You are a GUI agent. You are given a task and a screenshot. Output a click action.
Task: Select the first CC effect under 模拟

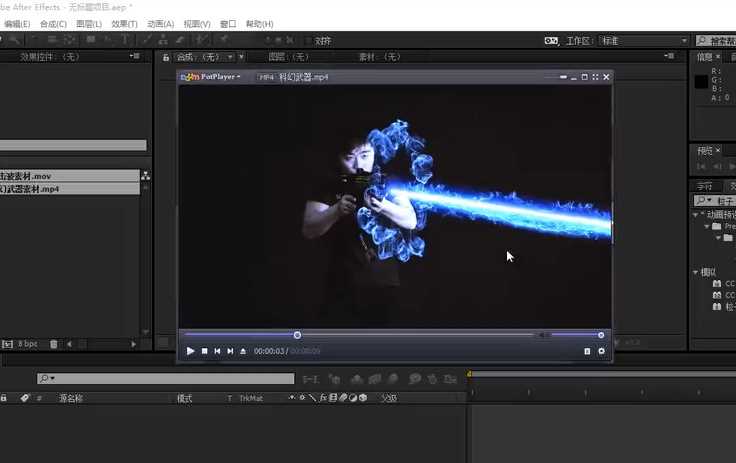[723, 284]
